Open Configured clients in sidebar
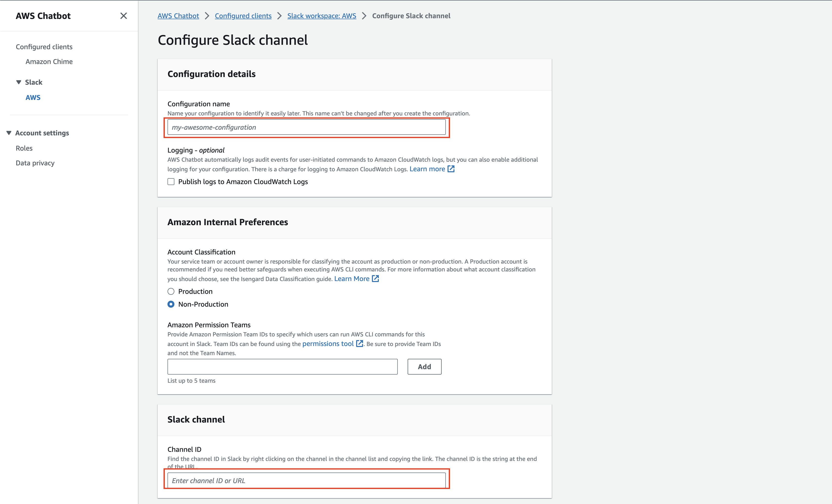 (x=44, y=47)
